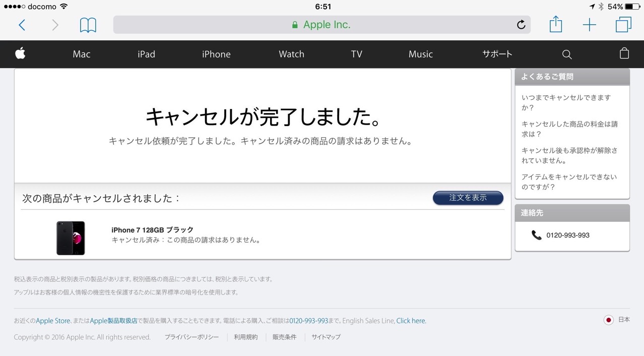The height and width of the screenshot is (356, 644).
Task: Select キャンセル済み：この商品の請求はありません。 status line
Action: [x=186, y=240]
